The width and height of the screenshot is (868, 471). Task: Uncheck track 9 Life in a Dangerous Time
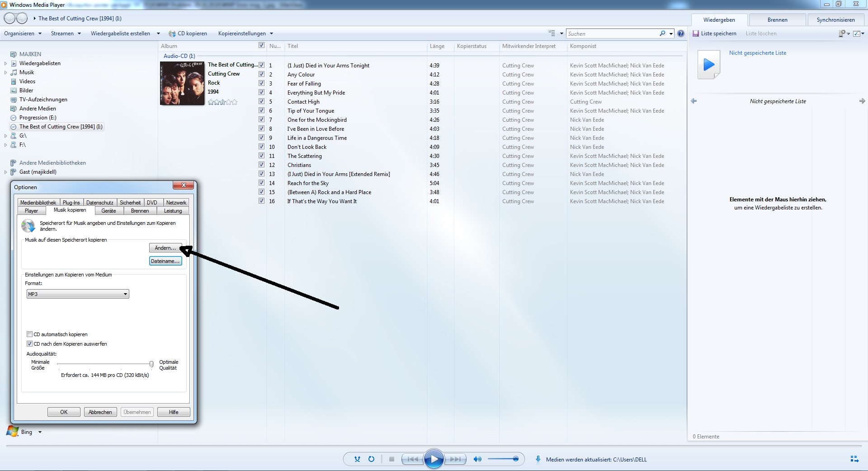click(x=261, y=138)
